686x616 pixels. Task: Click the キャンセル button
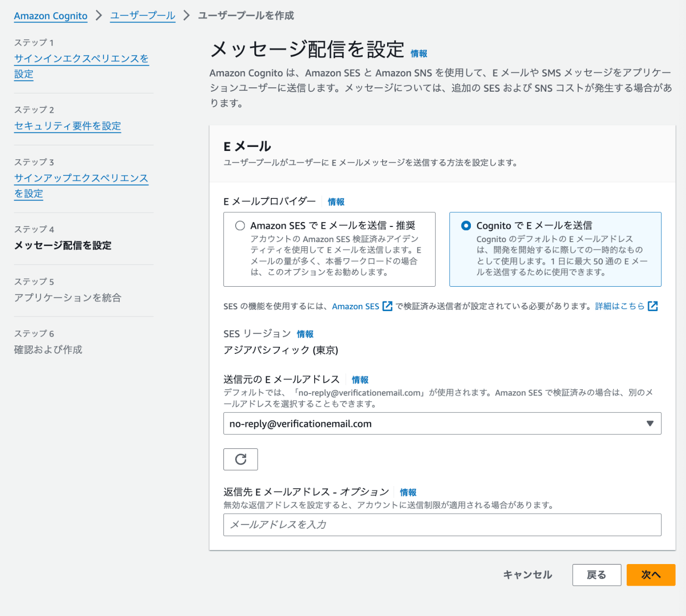tap(528, 575)
